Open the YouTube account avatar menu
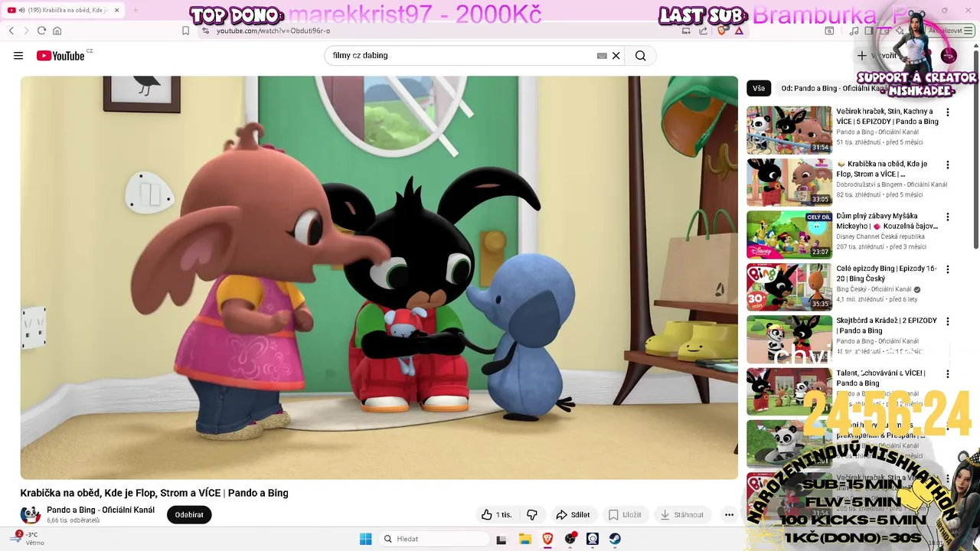Screen dimensions: 980x551 (x=949, y=56)
